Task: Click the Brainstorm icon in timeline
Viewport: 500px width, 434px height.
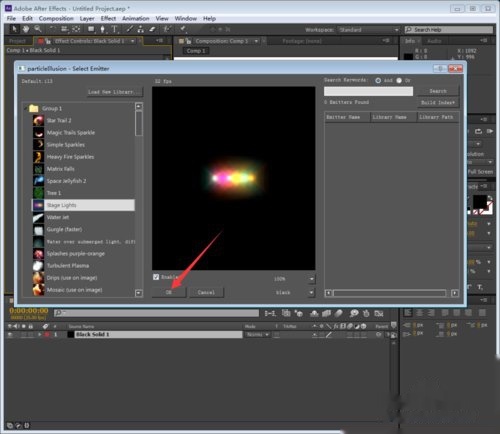Action: tap(354, 313)
